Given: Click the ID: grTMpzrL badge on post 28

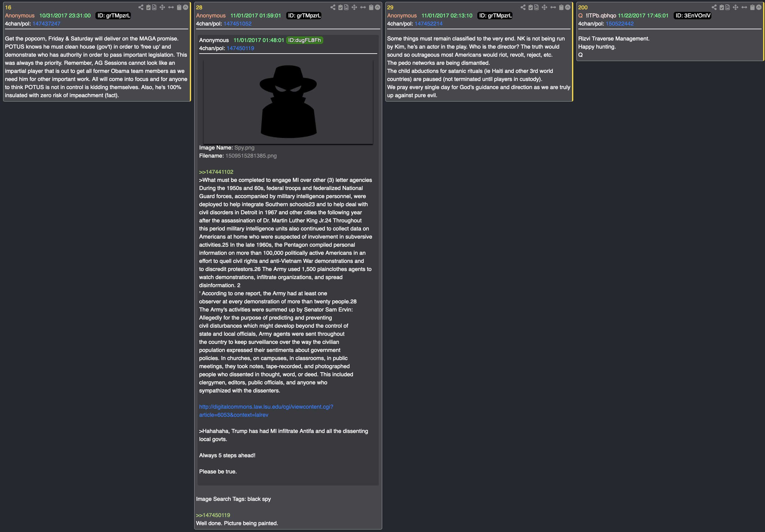Looking at the screenshot, I should (304, 16).
